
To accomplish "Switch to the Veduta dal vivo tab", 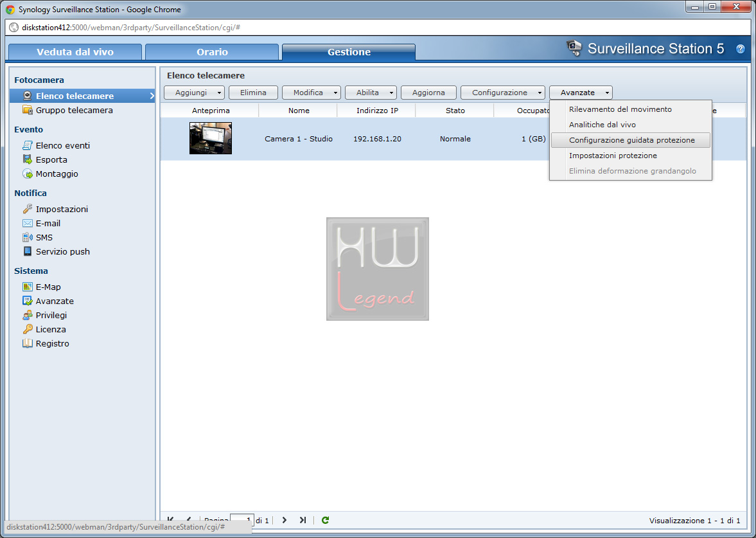I will [75, 52].
